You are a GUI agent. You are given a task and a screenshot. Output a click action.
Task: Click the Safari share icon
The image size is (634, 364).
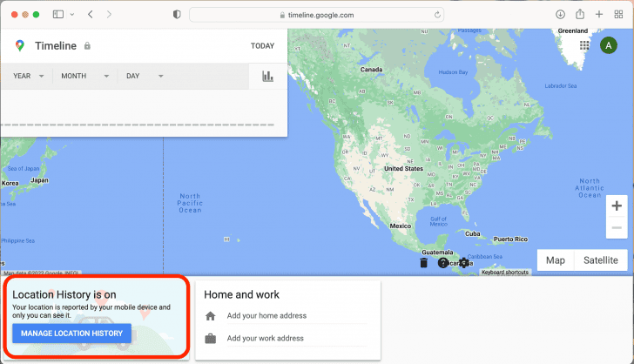pyautogui.click(x=579, y=15)
